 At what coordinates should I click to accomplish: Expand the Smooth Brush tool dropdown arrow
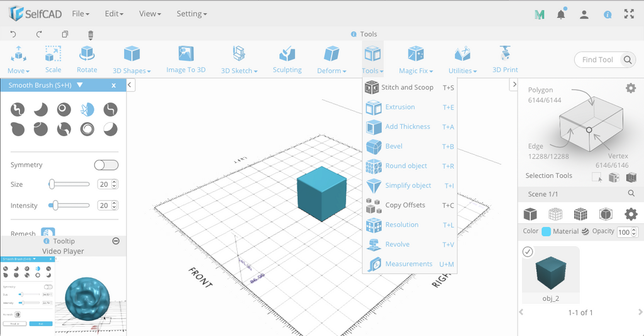coord(80,85)
